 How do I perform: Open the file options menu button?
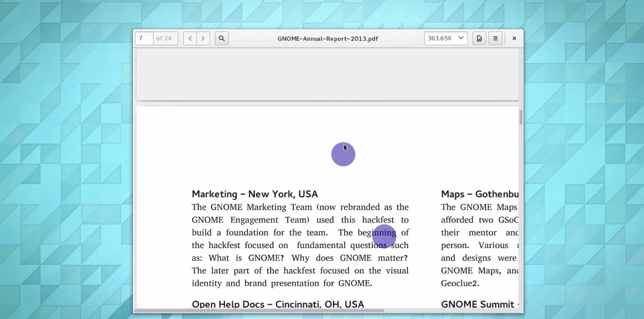[x=479, y=38]
